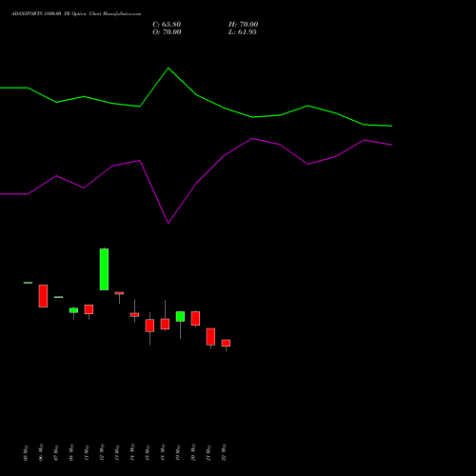Select the close value C: 65.80
Image resolution: width=476 pixels, height=476 pixels.
pos(167,25)
